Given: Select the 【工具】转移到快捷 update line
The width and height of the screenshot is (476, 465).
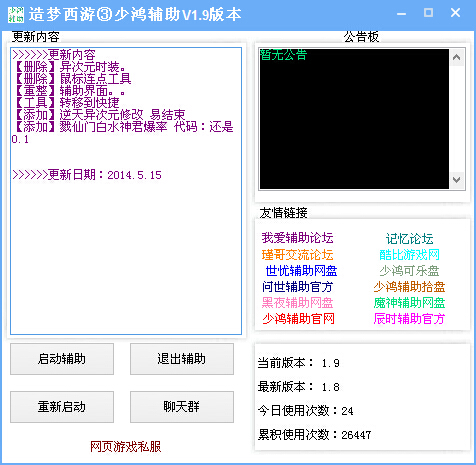Looking at the screenshot, I should point(66,103).
